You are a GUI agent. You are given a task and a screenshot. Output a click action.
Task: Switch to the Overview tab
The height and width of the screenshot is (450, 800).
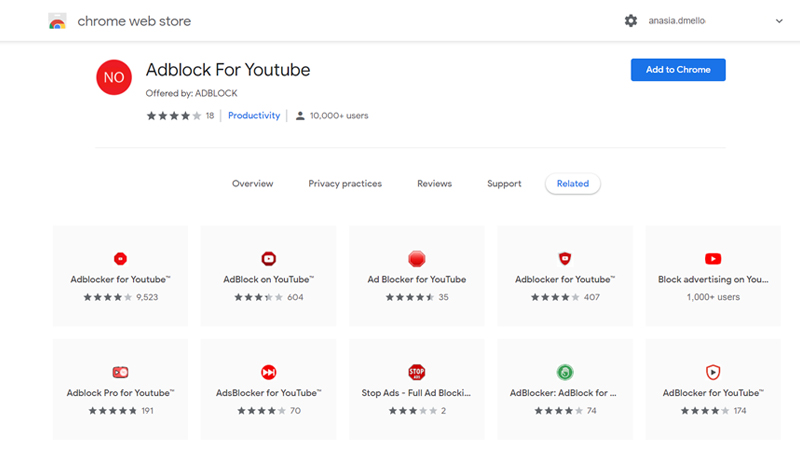coord(253,184)
